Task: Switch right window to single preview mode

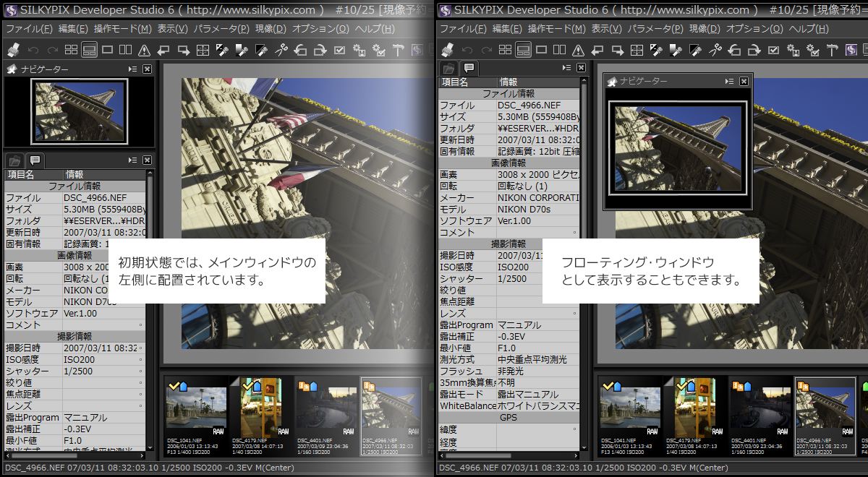Action: click(x=542, y=50)
